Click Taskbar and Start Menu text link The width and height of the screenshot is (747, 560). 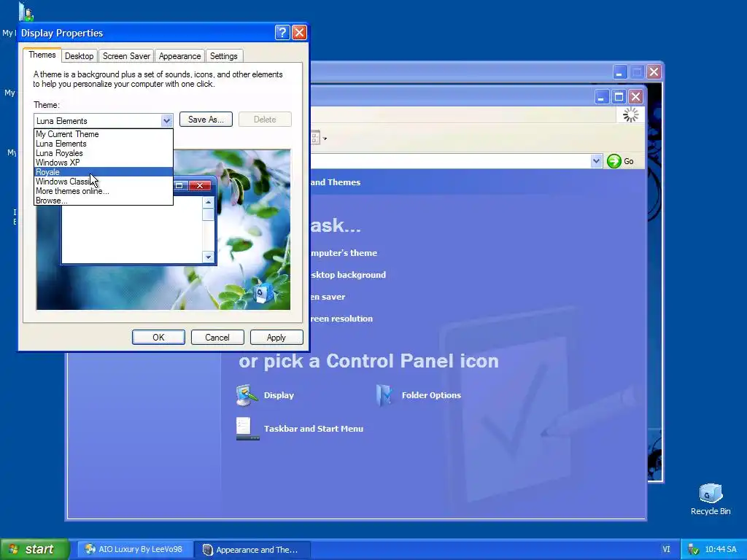(314, 429)
